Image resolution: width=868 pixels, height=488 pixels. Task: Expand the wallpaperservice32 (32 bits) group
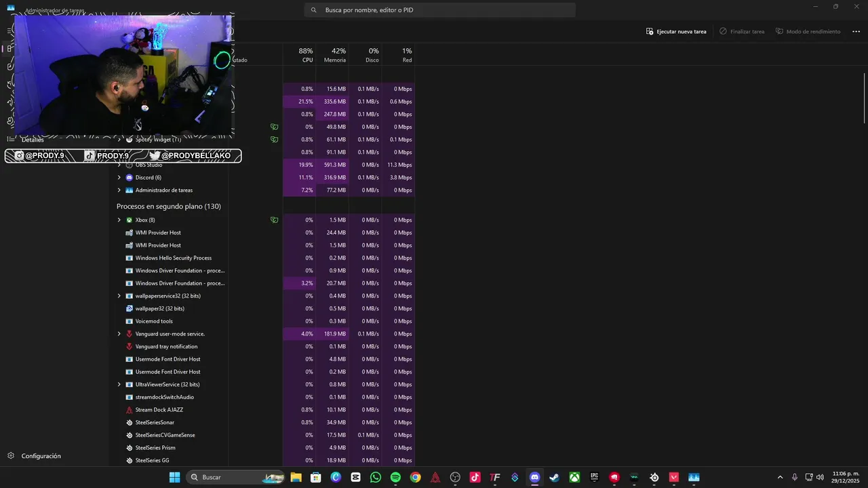pos(119,296)
